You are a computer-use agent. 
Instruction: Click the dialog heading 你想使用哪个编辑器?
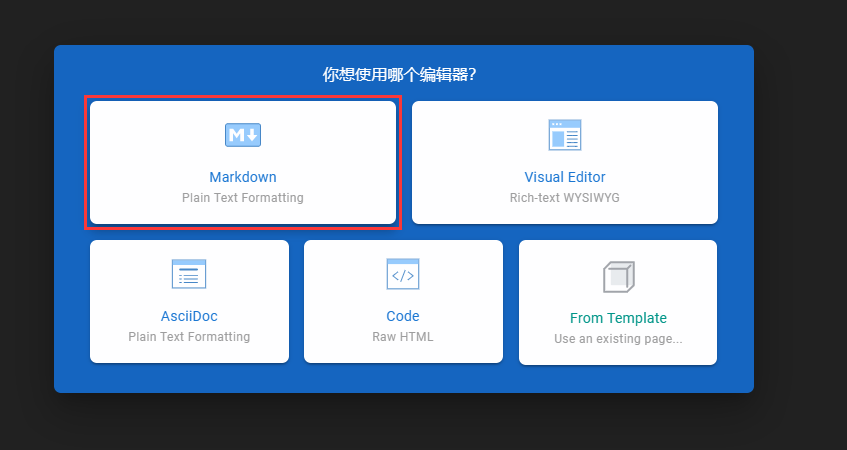pyautogui.click(x=400, y=75)
